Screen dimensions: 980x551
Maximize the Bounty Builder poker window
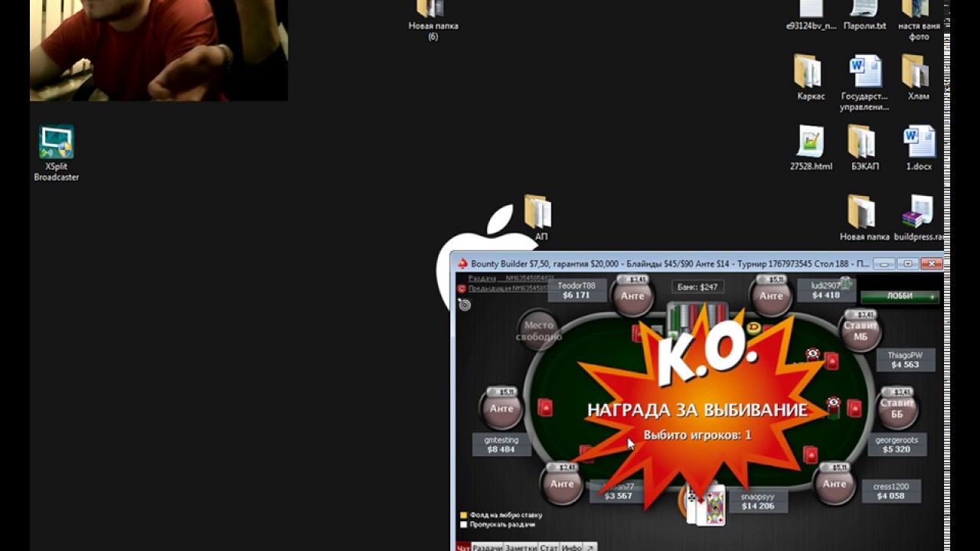tap(907, 263)
